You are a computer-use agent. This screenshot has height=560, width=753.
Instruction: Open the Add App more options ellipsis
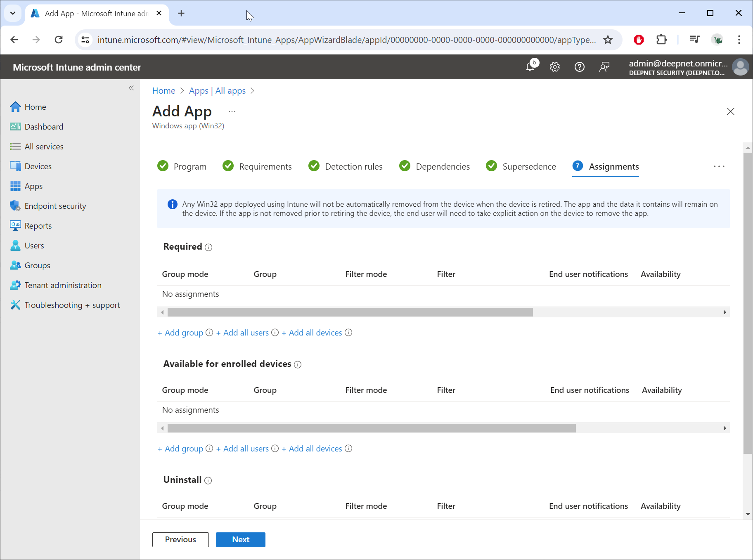coord(232,111)
